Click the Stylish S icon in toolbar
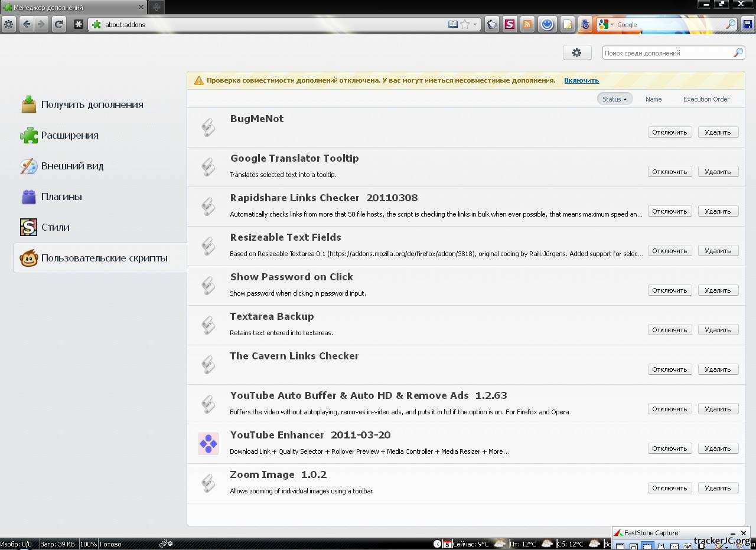The width and height of the screenshot is (756, 550). coord(510,24)
